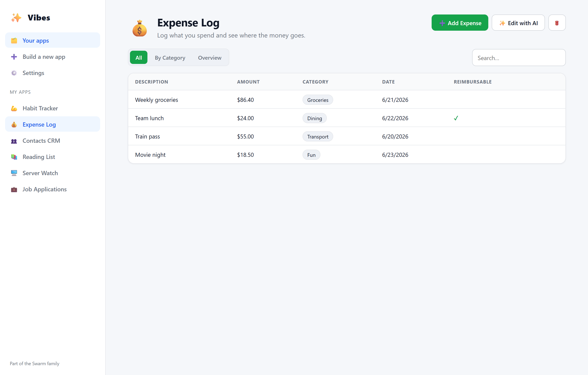588x375 pixels.
Task: Select the Movie night description
Action: [150, 155]
